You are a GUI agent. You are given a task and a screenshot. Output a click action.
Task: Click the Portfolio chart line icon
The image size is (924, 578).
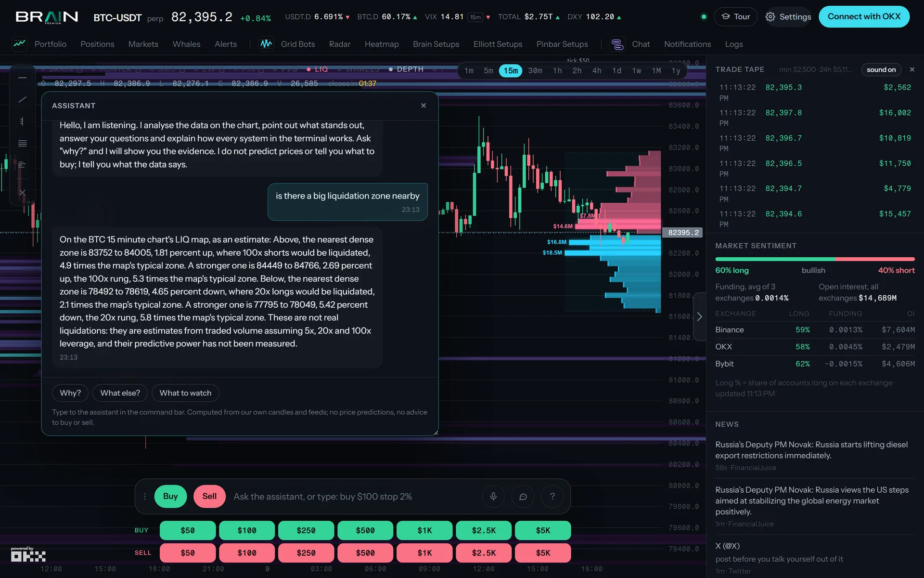pyautogui.click(x=20, y=44)
